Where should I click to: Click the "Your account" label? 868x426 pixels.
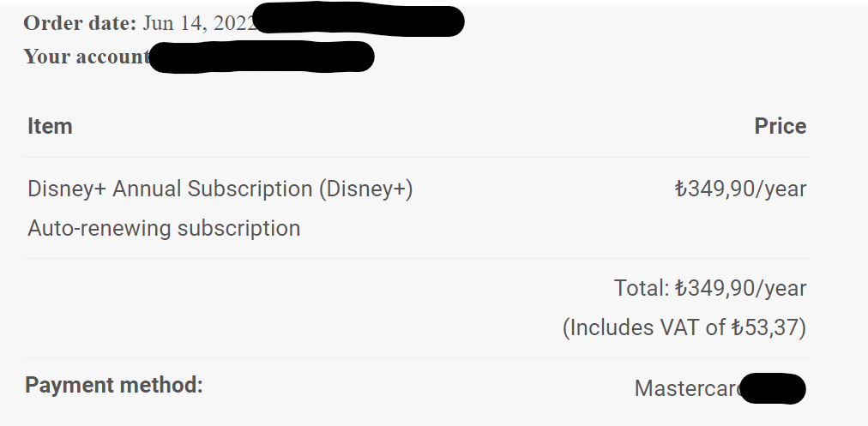[x=86, y=57]
